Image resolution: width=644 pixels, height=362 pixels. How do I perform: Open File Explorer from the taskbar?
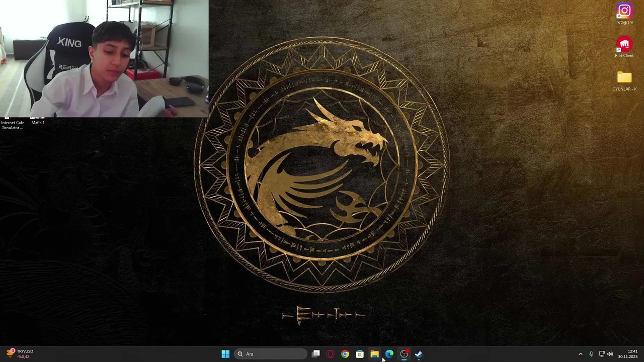374,354
